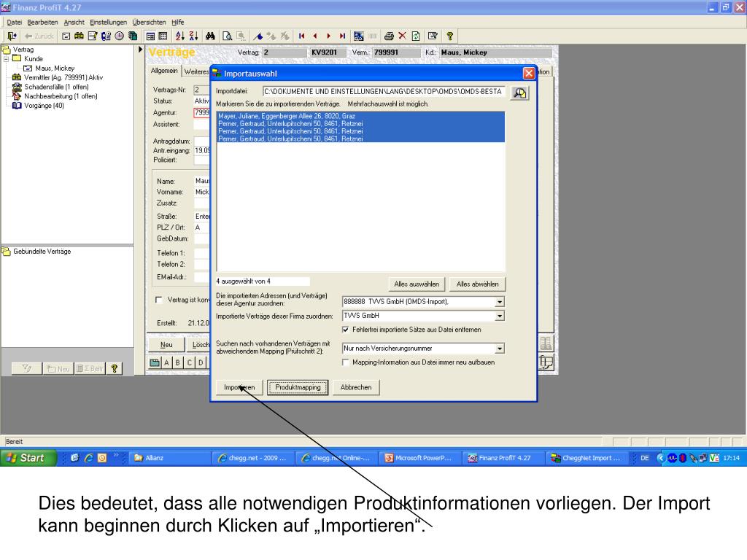Viewport: 747px width, 560px height.
Task: Collapse the Kunde tree node
Action: pyautogui.click(x=6, y=59)
